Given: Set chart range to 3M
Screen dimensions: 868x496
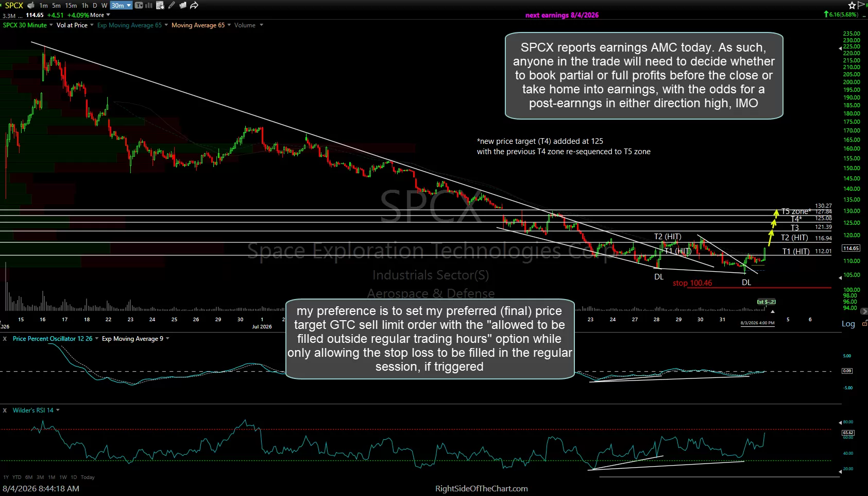Looking at the screenshot, I should 40,477.
